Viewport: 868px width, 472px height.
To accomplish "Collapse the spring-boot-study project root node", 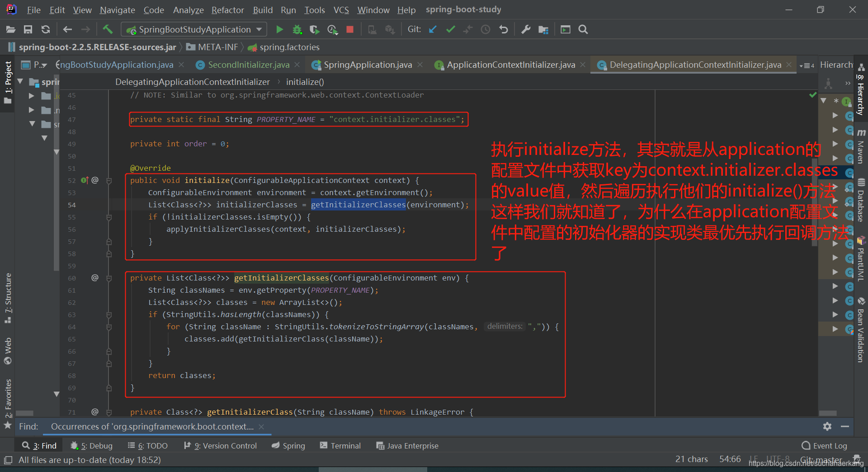I will [20, 82].
